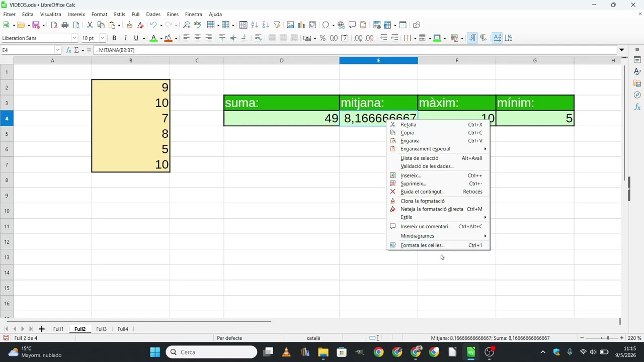Open the font size dropdown
This screenshot has height=362, width=644.
pyautogui.click(x=103, y=38)
